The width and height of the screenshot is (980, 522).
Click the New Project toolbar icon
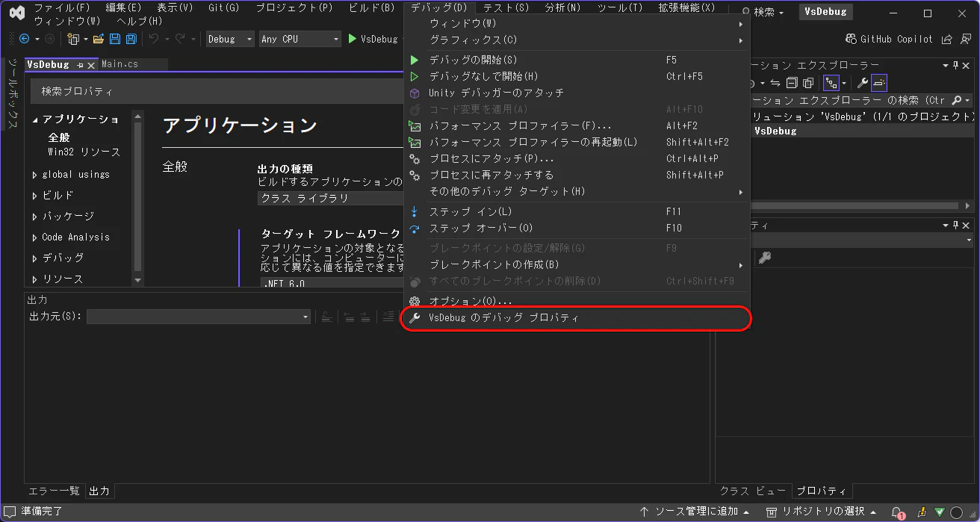tap(73, 39)
